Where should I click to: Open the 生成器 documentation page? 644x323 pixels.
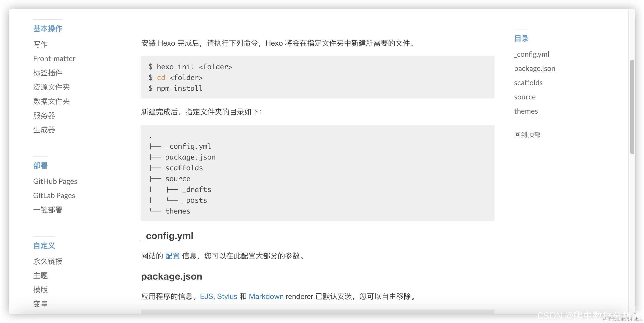(44, 130)
